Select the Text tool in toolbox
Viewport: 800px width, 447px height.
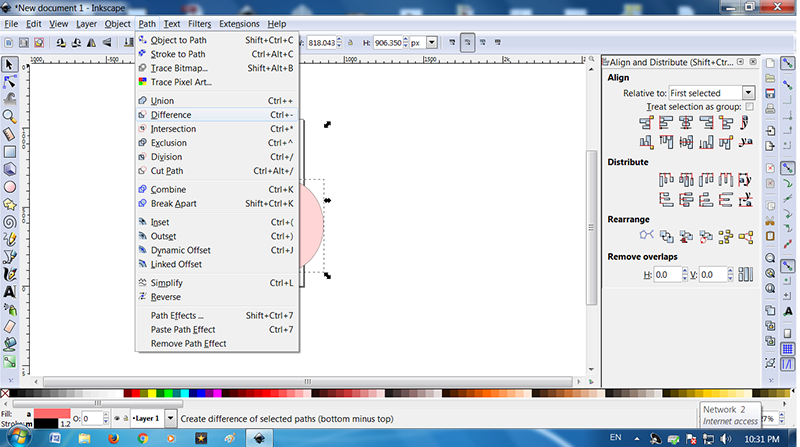click(x=9, y=292)
